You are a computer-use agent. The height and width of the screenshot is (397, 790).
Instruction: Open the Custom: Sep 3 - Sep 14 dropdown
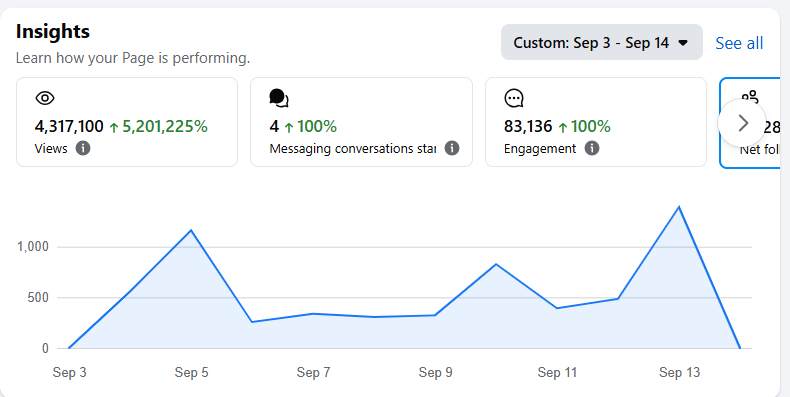pyautogui.click(x=602, y=42)
